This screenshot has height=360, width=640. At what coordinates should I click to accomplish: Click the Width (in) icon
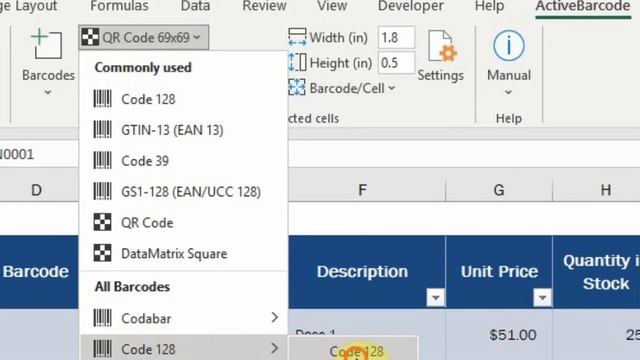[297, 37]
